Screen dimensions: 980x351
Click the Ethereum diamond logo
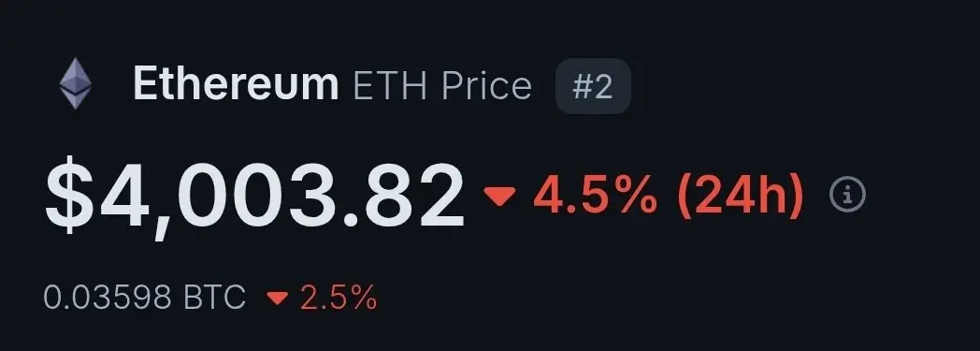[76, 84]
